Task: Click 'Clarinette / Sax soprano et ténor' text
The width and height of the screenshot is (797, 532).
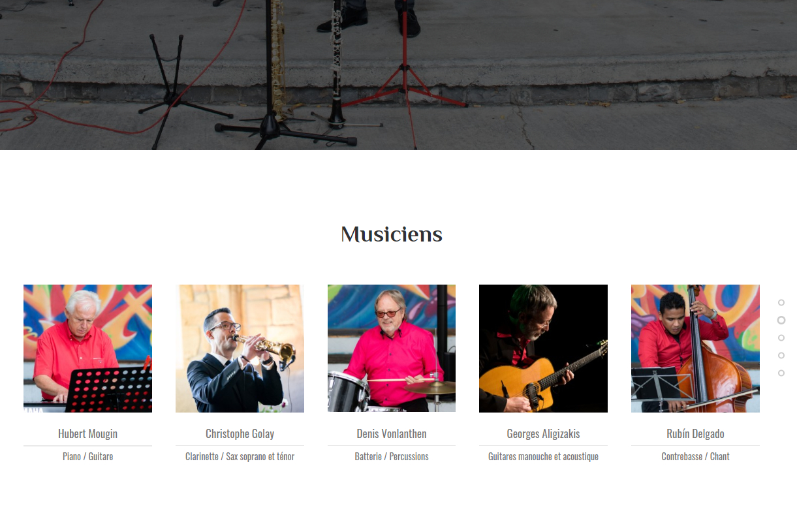Action: point(240,456)
